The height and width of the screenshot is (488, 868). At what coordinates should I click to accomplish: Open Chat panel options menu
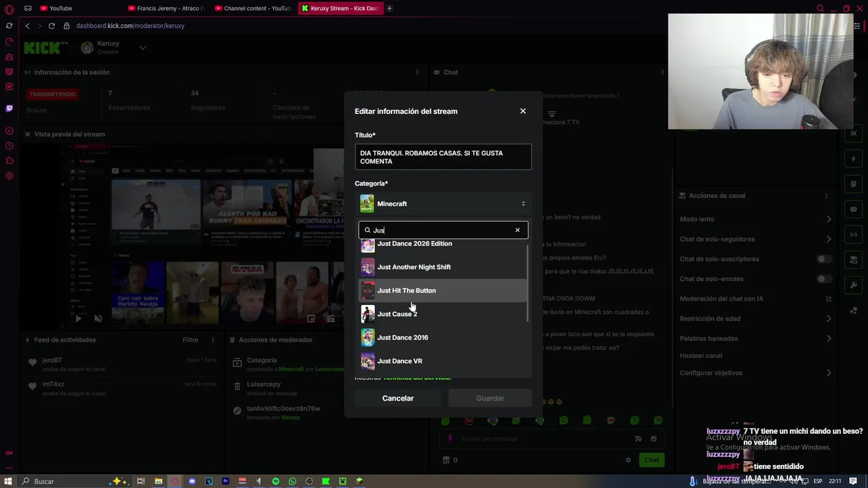pyautogui.click(x=663, y=72)
